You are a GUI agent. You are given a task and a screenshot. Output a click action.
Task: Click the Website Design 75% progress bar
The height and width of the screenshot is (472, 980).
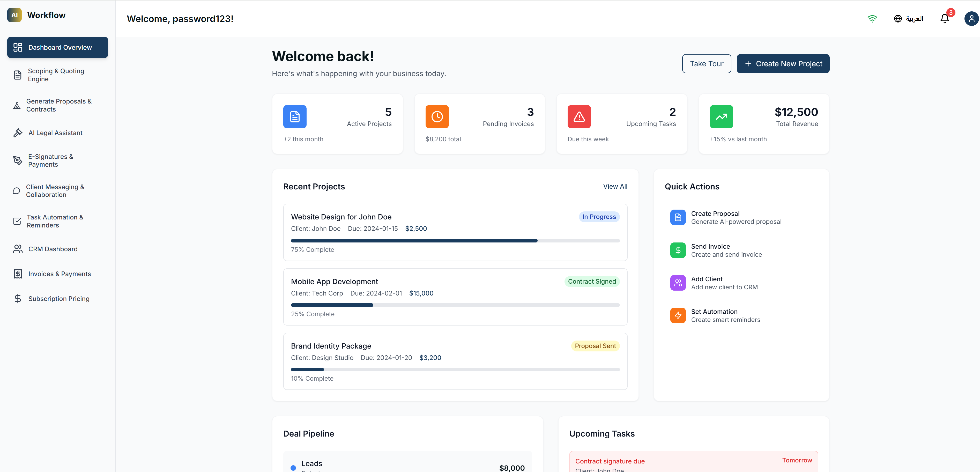point(455,241)
